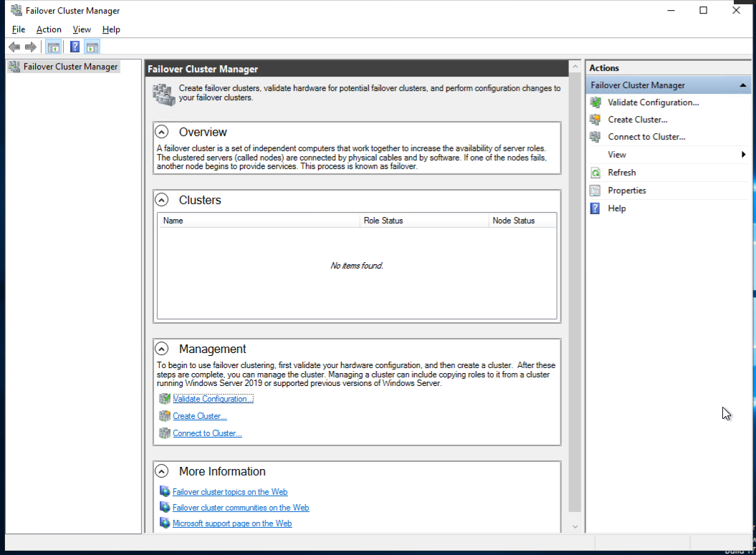Open the Action menu
756x555 pixels.
pyautogui.click(x=49, y=29)
